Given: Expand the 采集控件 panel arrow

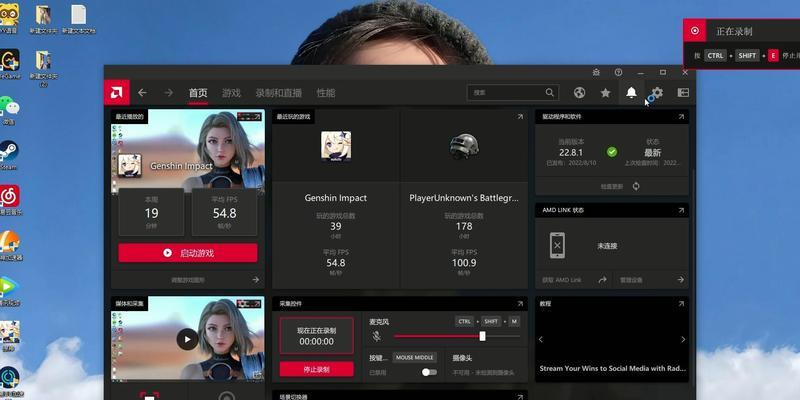Looking at the screenshot, I should tap(520, 304).
